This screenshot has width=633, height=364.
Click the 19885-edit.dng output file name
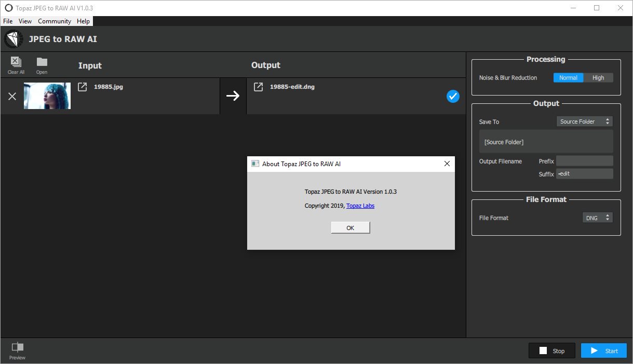[292, 87]
